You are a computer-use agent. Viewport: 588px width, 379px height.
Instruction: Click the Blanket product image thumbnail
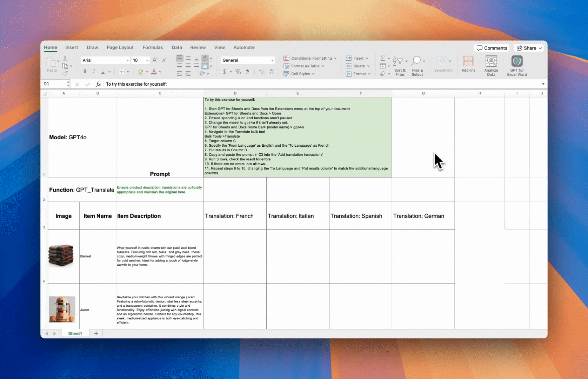[x=61, y=255]
